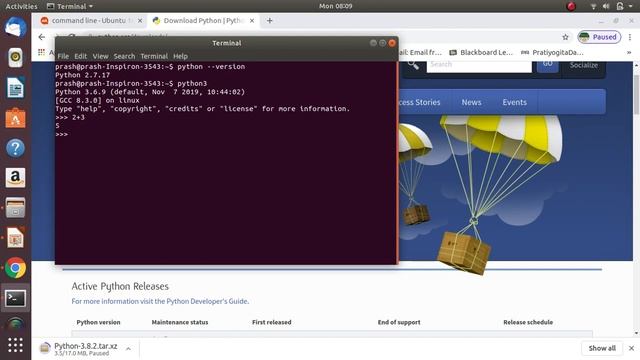Close the command line - Ubuntu tab
640x360 pixels.
[x=140, y=20]
